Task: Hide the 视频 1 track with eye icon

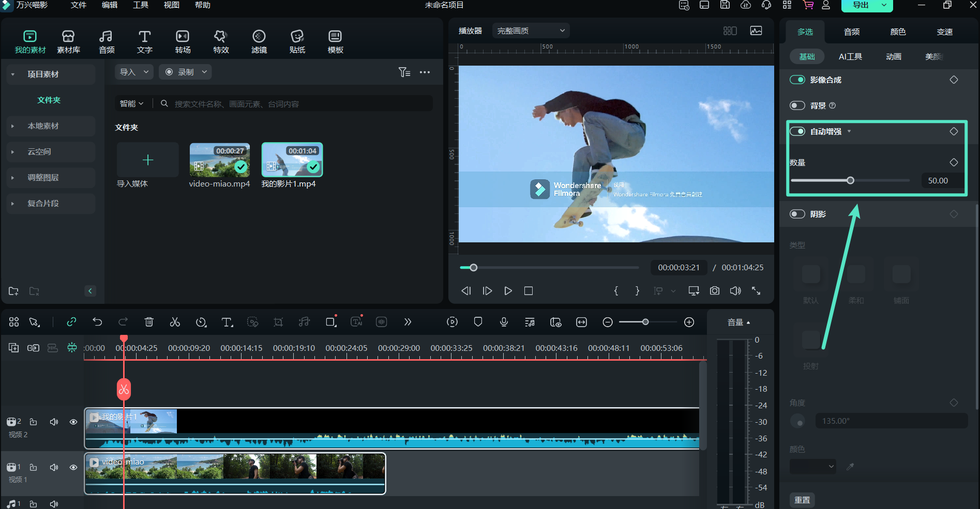Action: click(x=73, y=467)
